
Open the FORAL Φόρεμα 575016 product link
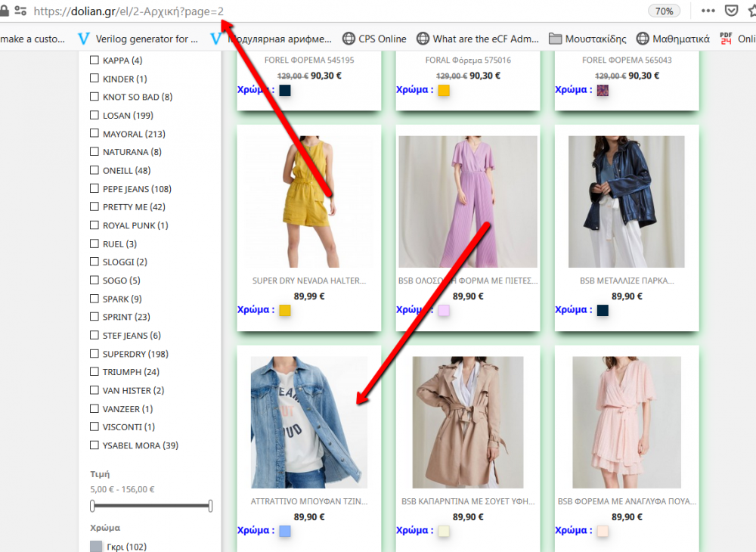click(468, 60)
